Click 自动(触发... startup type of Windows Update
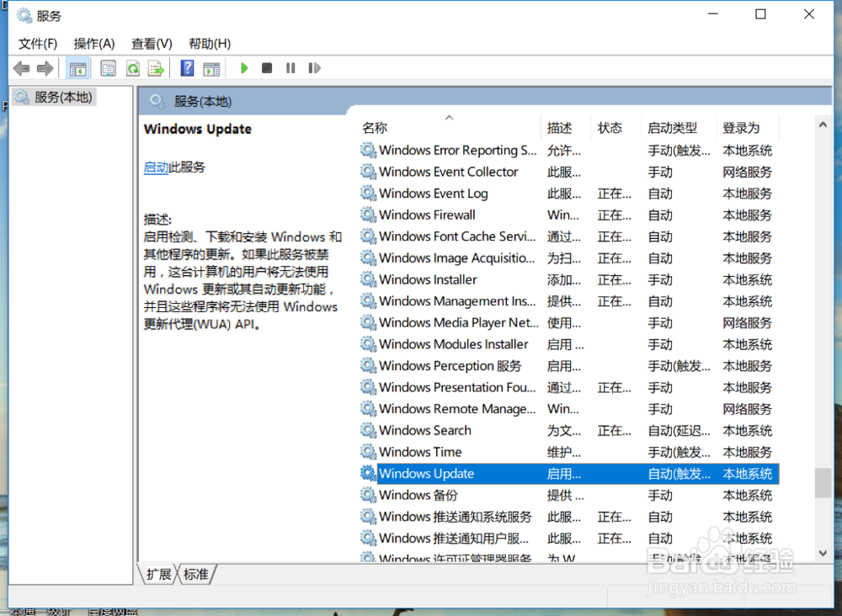 [x=679, y=473]
